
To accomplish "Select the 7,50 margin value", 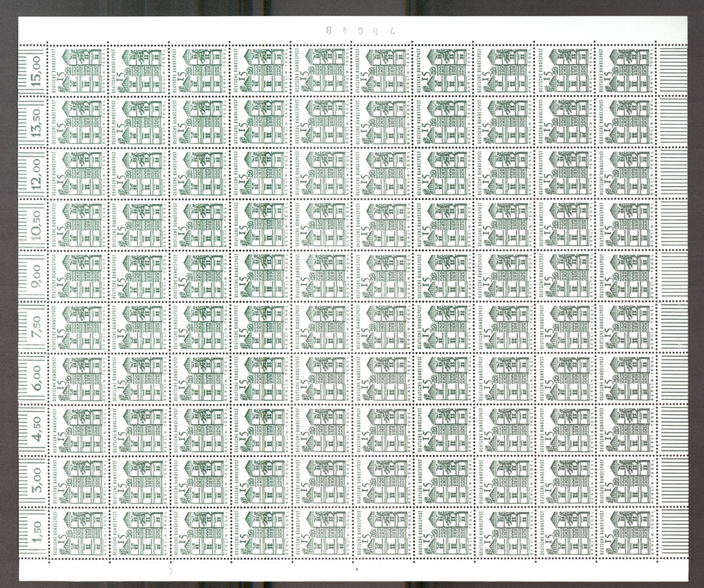I will click(x=36, y=326).
